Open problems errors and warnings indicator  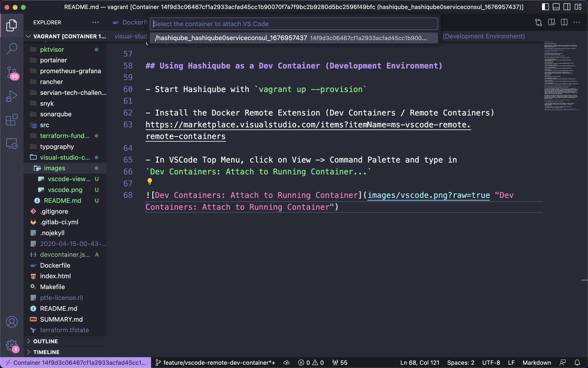(311, 363)
